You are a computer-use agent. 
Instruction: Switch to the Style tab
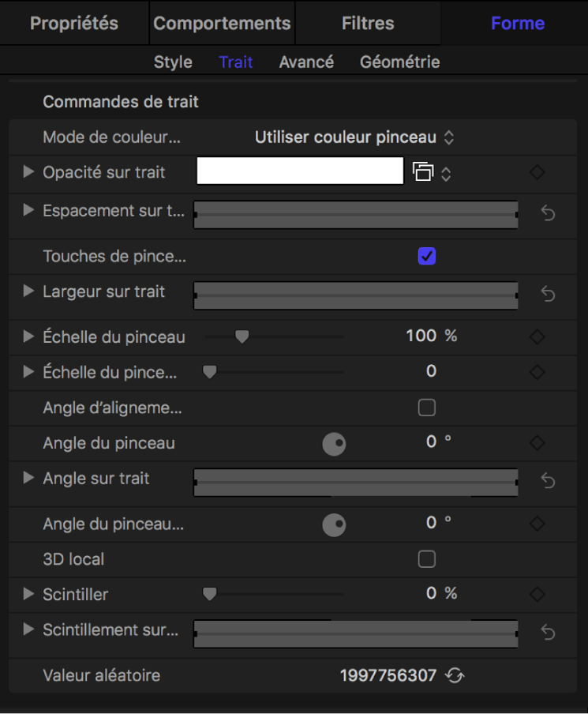pos(173,61)
